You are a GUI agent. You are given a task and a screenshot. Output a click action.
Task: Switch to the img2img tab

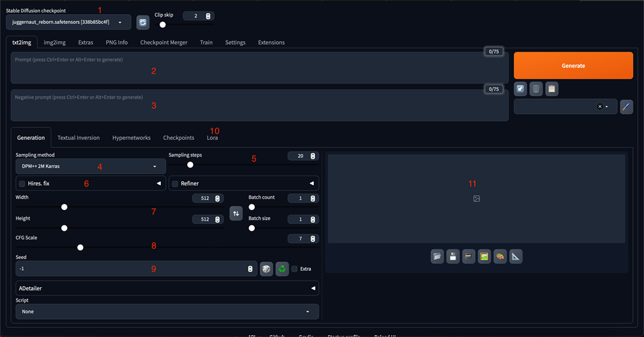tap(55, 42)
